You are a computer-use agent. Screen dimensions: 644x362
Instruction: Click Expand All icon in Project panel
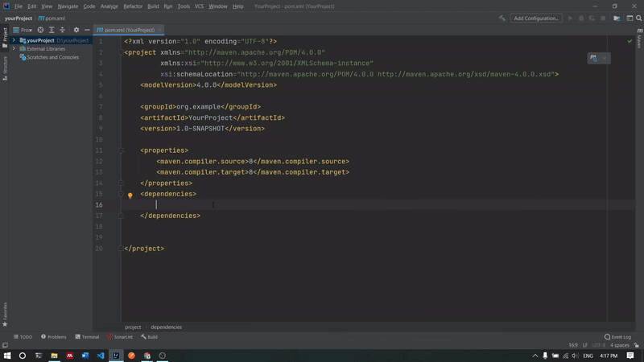click(x=52, y=30)
